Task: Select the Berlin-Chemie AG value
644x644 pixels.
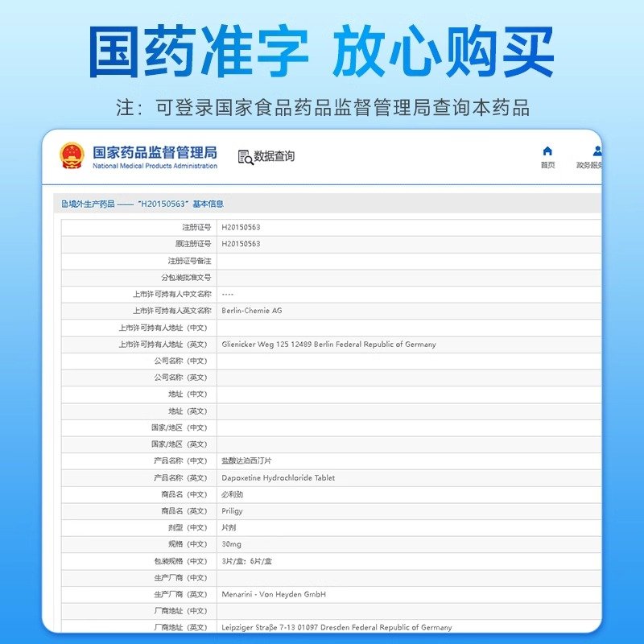Action: [252, 311]
